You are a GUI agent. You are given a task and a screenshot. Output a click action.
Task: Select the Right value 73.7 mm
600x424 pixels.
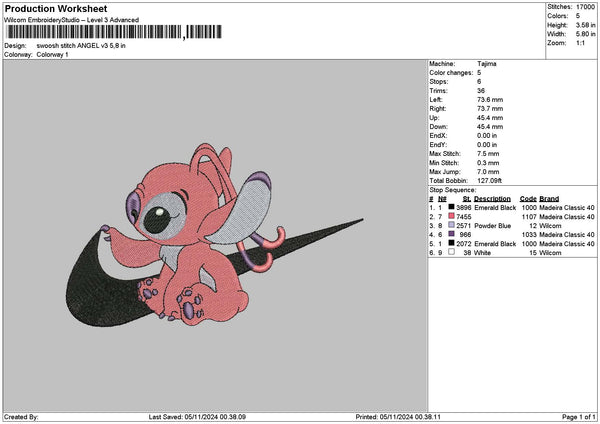tap(490, 109)
